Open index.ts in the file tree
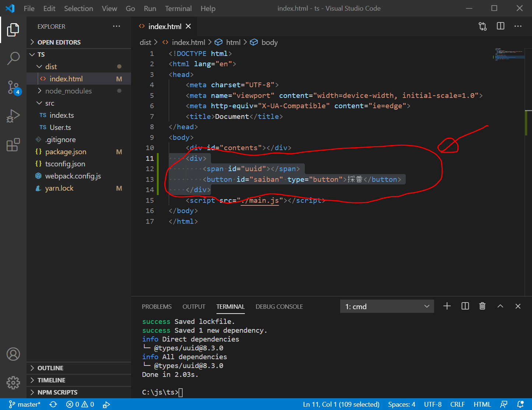The height and width of the screenshot is (410, 532). pos(79,115)
